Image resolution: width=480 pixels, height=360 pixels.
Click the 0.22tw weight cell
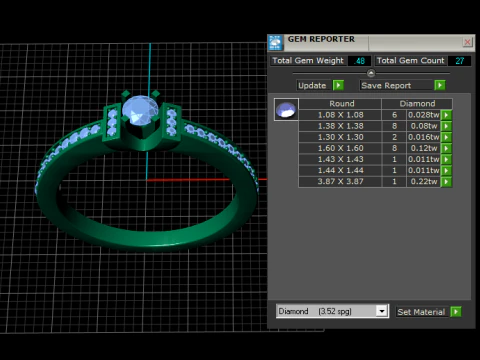tap(423, 182)
